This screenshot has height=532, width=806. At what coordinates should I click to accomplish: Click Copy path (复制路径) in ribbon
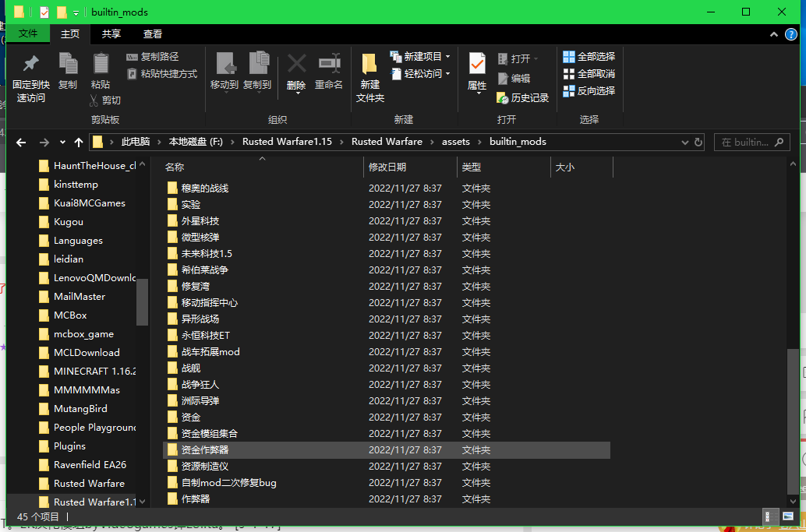(x=152, y=57)
